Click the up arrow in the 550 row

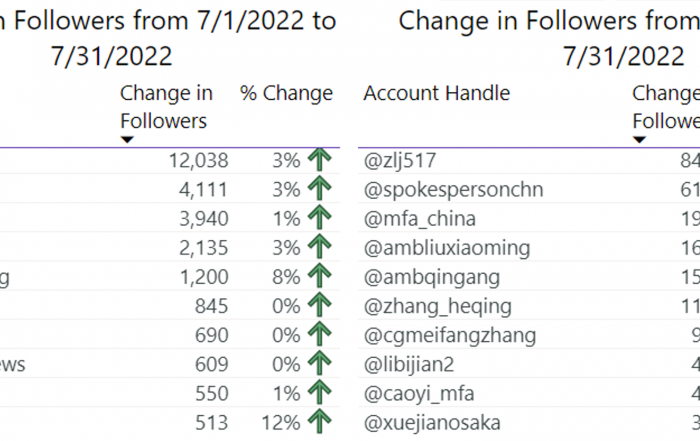pos(320,393)
